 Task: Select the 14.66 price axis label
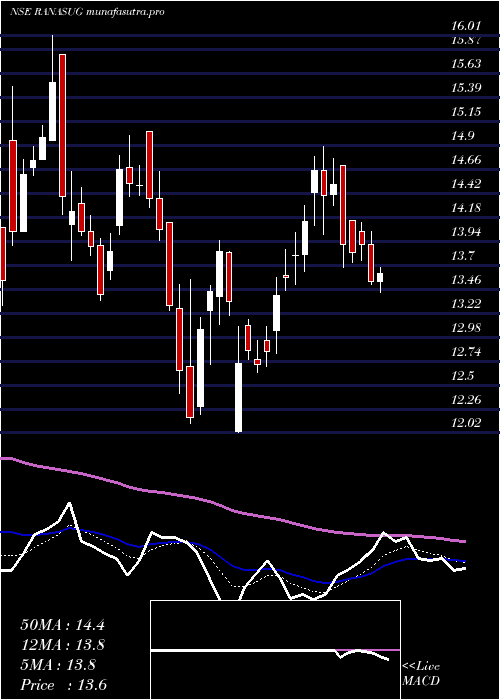466,159
